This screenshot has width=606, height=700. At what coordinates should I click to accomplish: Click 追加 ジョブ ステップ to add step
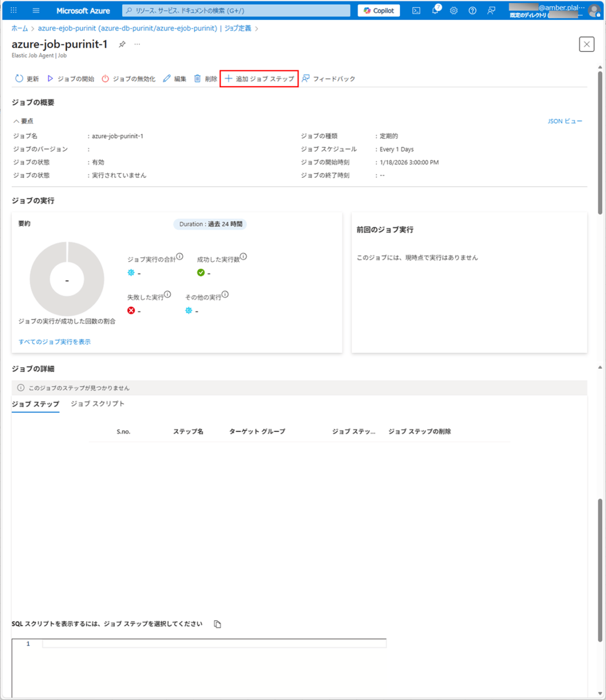pyautogui.click(x=260, y=79)
